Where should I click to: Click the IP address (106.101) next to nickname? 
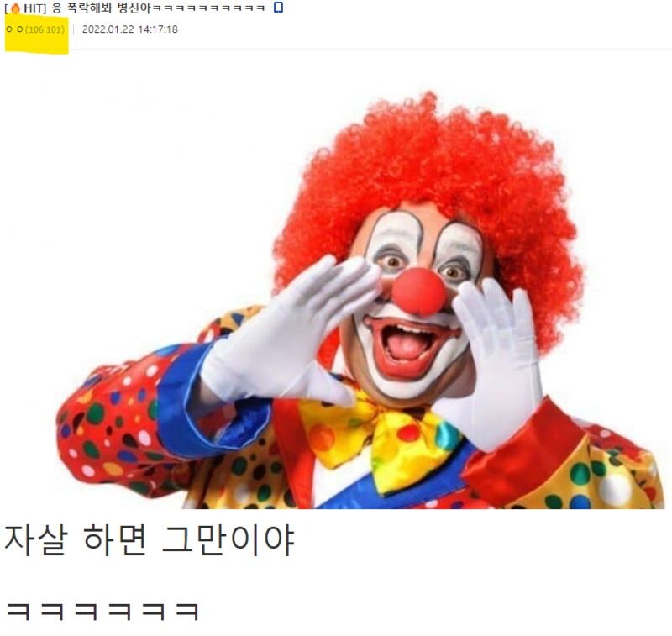45,29
